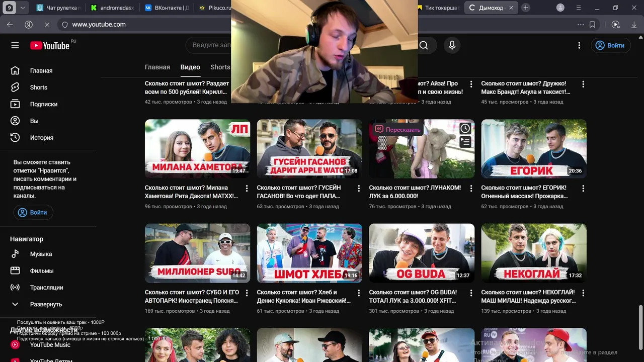Open the address bar three-dot menu
644x362 pixels.
(x=580, y=24)
